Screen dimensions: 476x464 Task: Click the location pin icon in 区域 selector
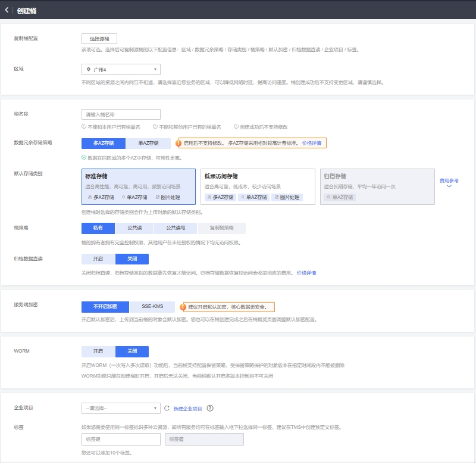89,70
